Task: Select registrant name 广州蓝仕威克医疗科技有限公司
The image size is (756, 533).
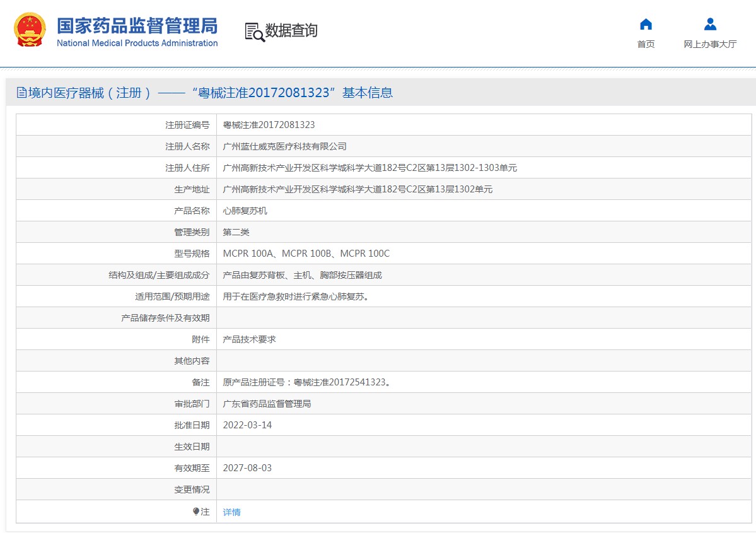Action: pyautogui.click(x=284, y=146)
